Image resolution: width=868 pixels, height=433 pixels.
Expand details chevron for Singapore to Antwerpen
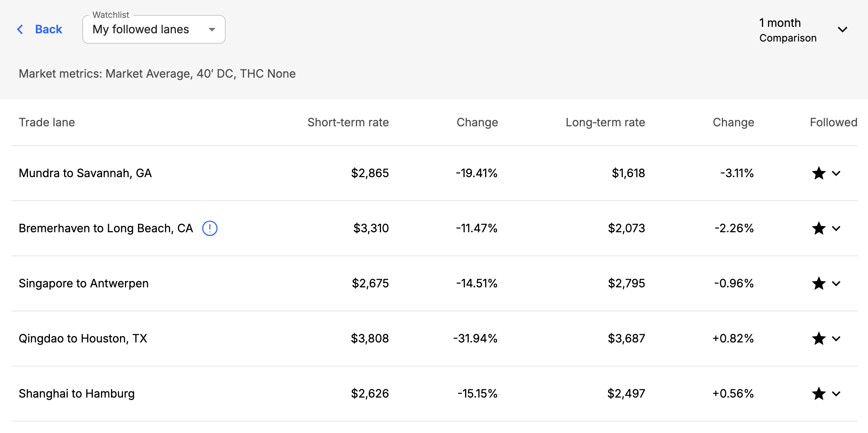[836, 284]
